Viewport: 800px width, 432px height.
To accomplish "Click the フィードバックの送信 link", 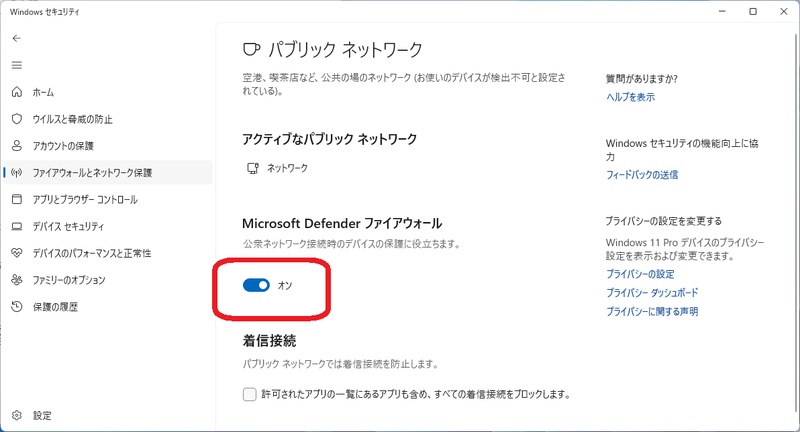I will [x=642, y=175].
